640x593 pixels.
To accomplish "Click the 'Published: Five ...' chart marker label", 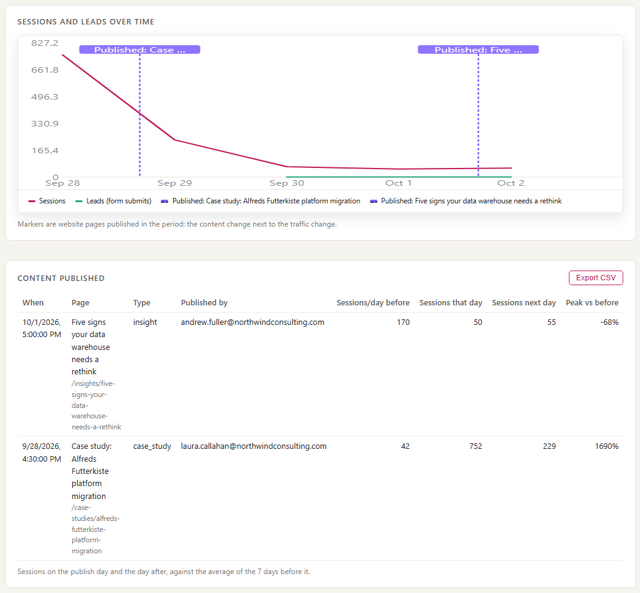I will [478, 50].
